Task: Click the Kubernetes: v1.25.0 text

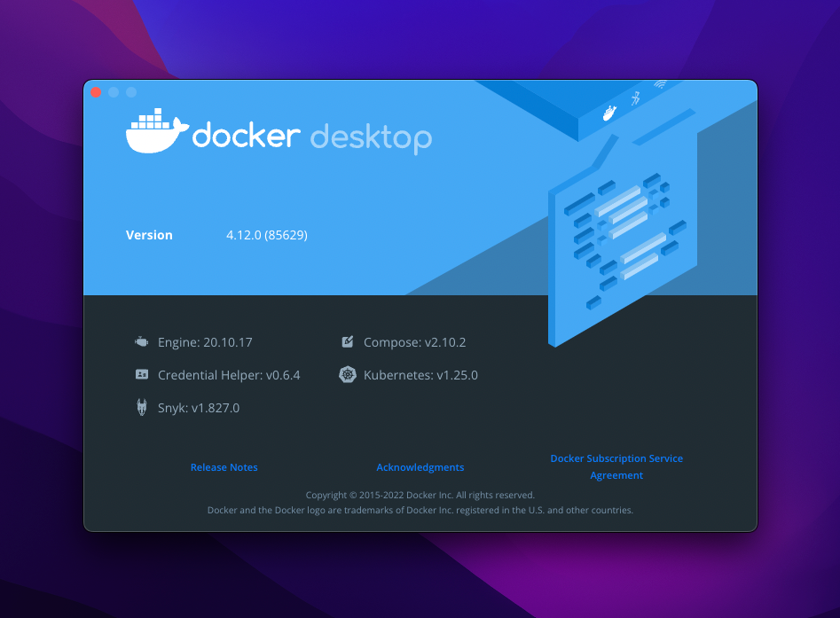Action: click(x=420, y=374)
